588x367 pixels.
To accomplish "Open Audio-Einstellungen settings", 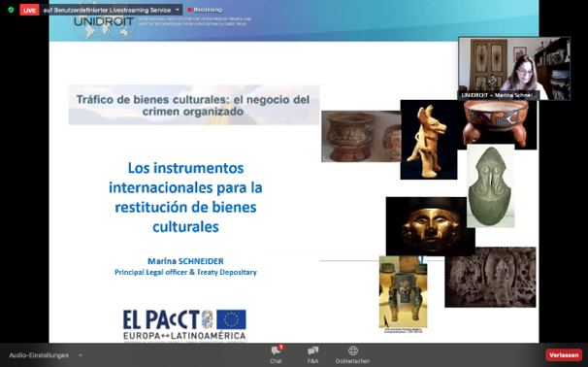I will [39, 355].
